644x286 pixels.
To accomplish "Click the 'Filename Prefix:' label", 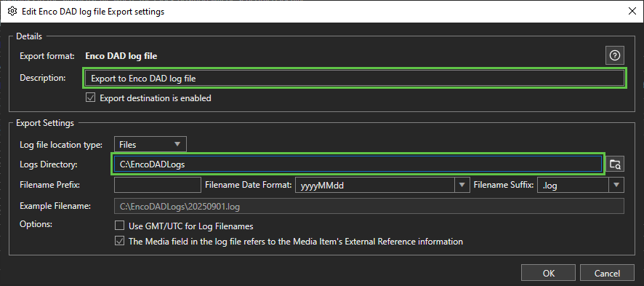I will pyautogui.click(x=49, y=185).
